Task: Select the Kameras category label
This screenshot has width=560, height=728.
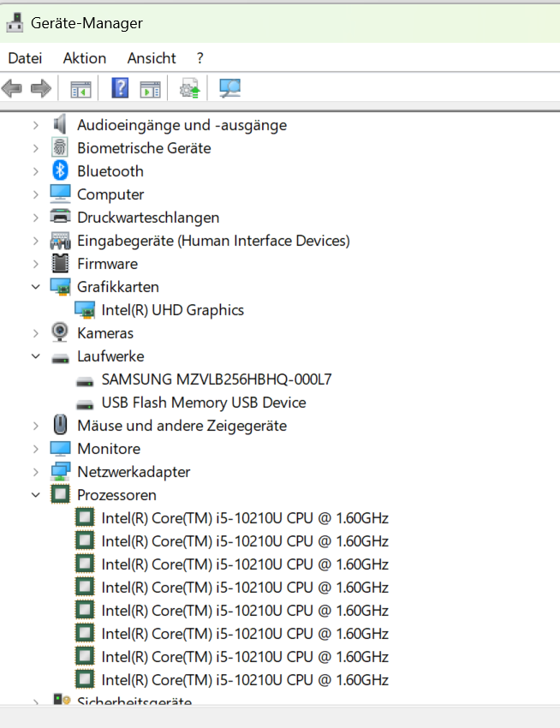Action: point(105,333)
